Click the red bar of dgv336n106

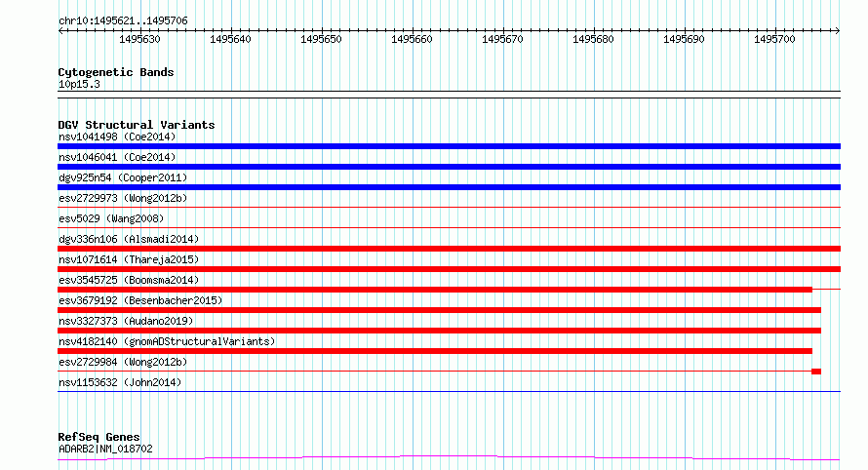point(449,249)
